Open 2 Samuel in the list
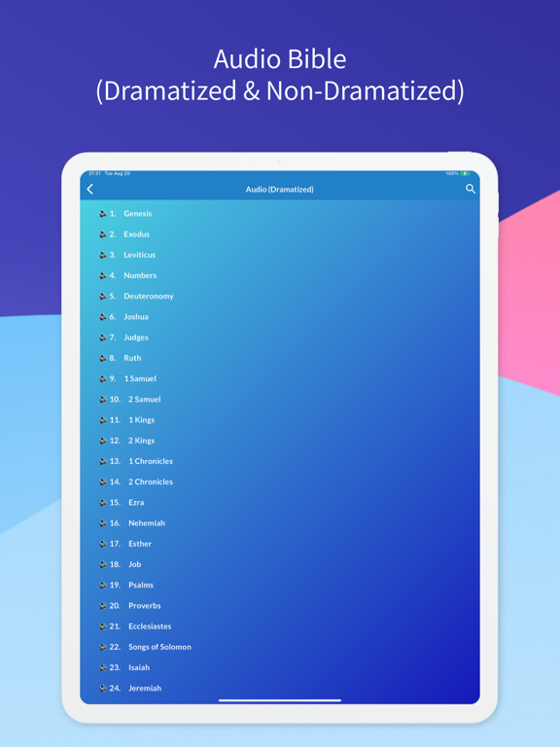The image size is (560, 747). (x=144, y=399)
